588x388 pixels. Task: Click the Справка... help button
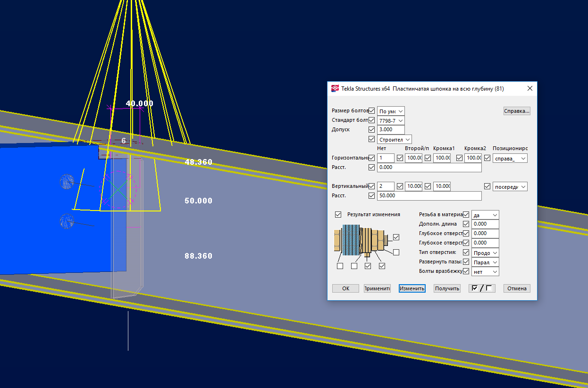tap(517, 111)
